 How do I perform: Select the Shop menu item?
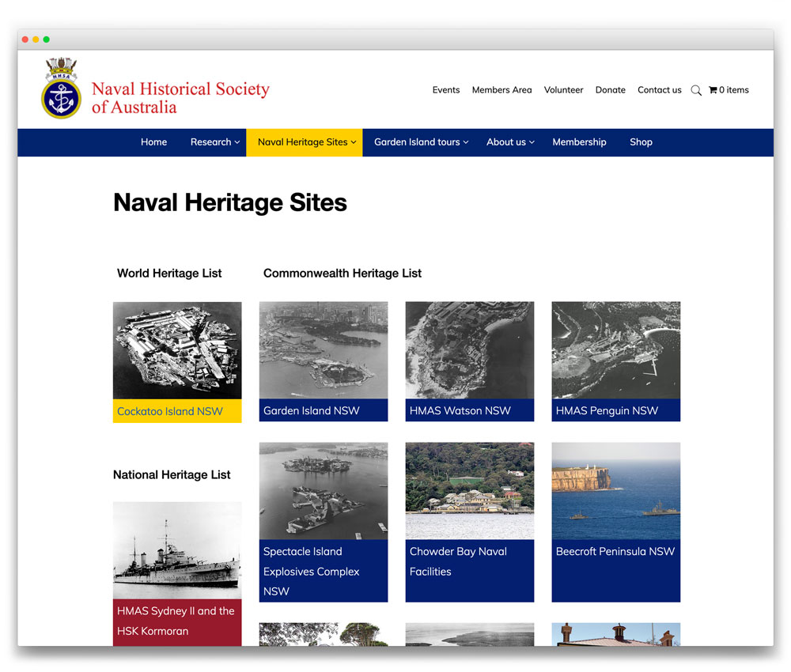tap(641, 142)
